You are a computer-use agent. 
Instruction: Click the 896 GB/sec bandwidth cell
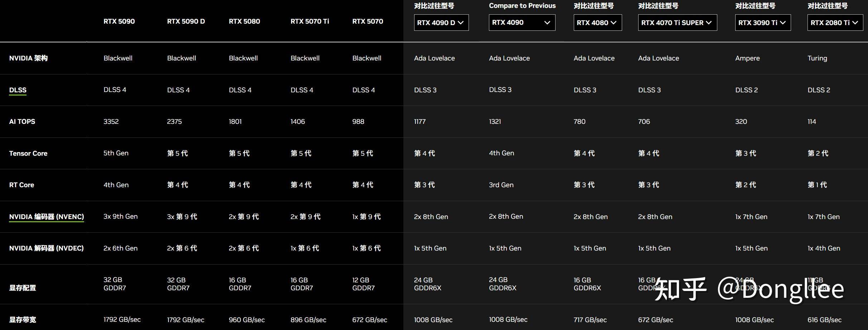coord(308,320)
